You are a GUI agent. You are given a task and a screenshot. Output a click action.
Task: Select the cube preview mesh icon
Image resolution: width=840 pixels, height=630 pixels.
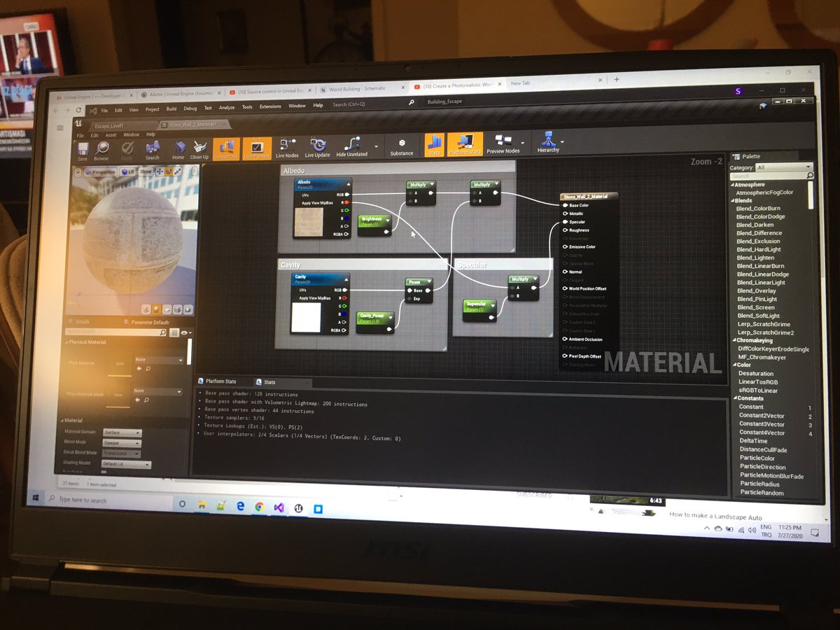(179, 309)
